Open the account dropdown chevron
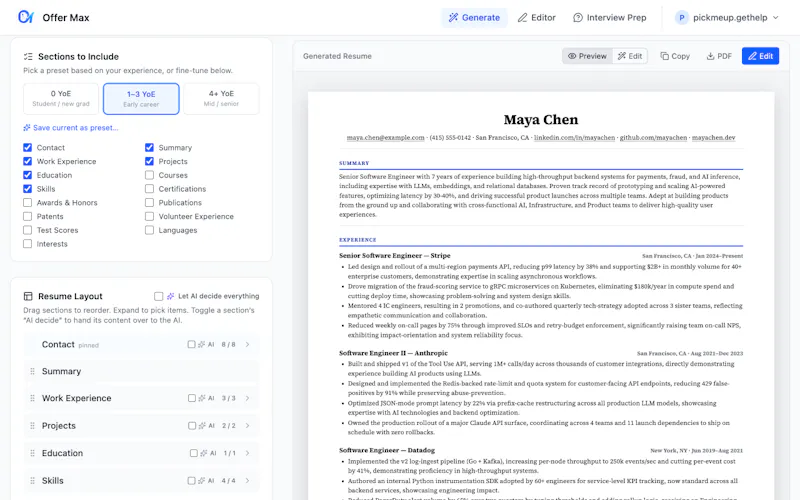800x500 pixels. (776, 17)
